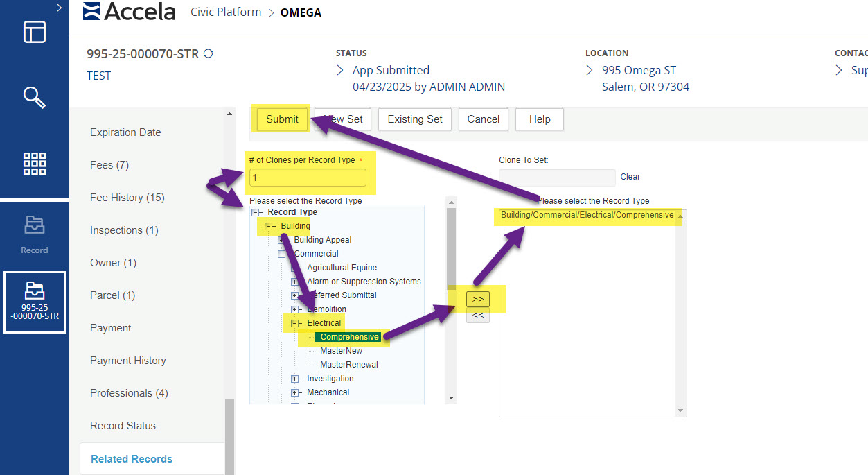Open the Related Records tab
Image resolution: width=868 pixels, height=475 pixels.
pyautogui.click(x=132, y=458)
